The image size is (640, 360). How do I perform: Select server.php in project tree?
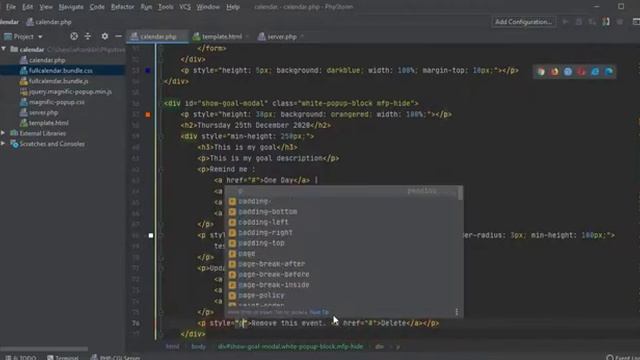[x=43, y=113]
